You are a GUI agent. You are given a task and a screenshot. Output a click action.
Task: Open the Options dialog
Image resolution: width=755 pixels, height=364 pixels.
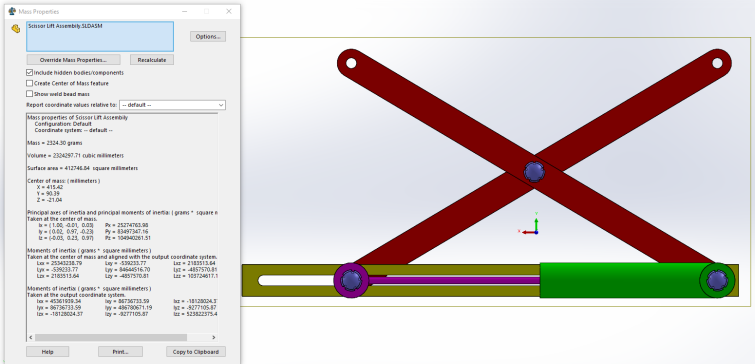tap(208, 37)
